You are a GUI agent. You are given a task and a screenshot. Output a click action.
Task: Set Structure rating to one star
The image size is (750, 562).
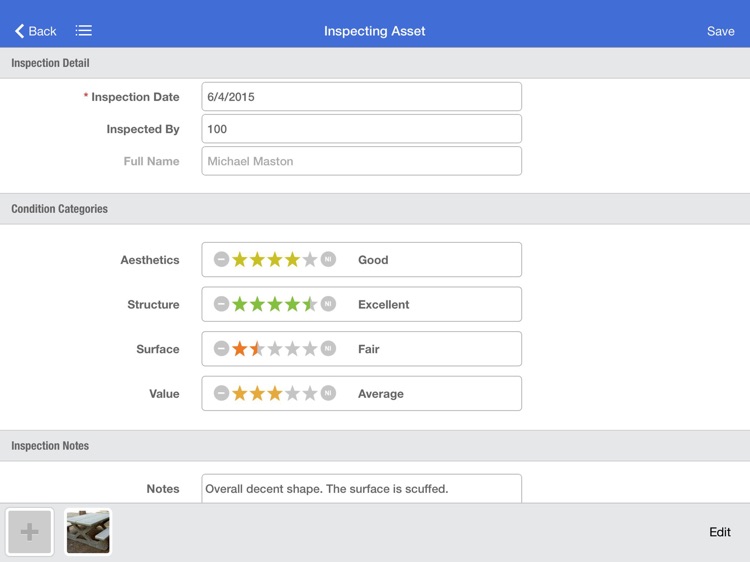(240, 304)
